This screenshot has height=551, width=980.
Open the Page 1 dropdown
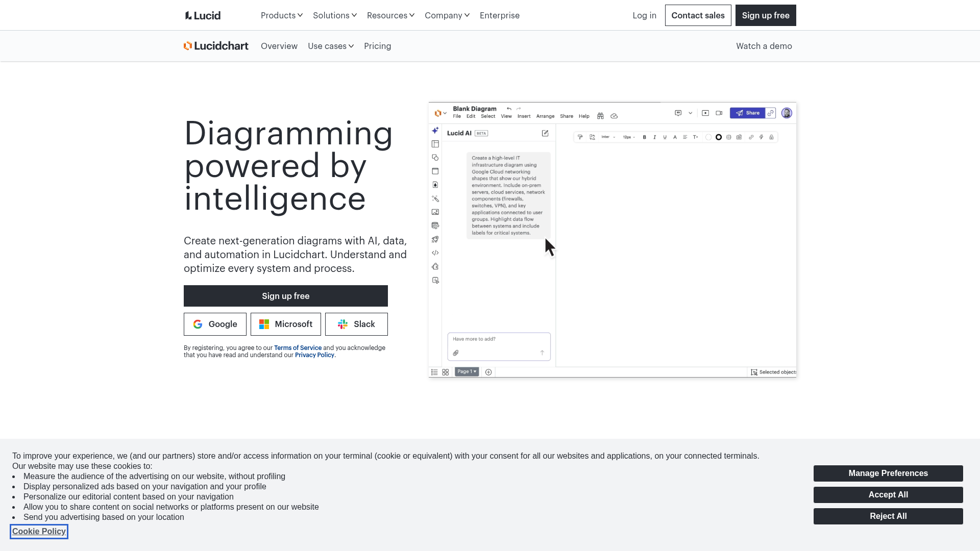[x=467, y=372]
